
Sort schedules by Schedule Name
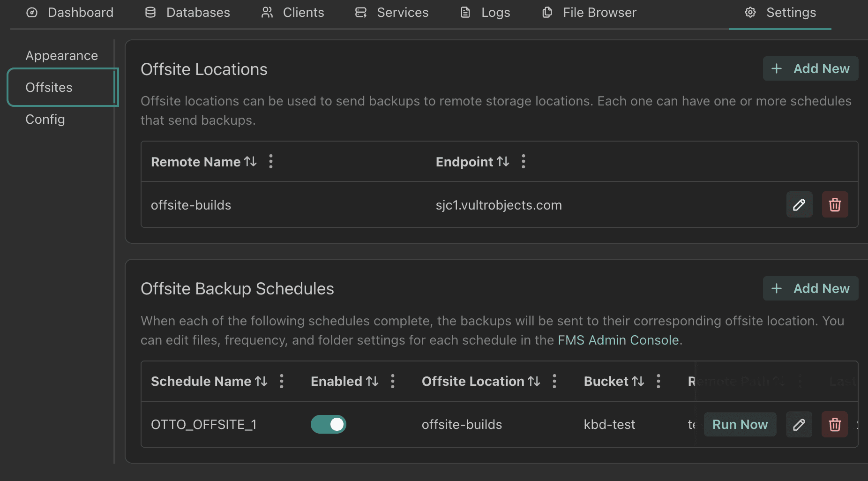(x=261, y=382)
